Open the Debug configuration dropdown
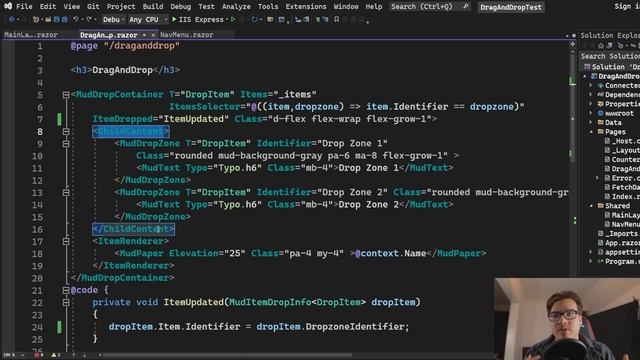 coord(113,19)
